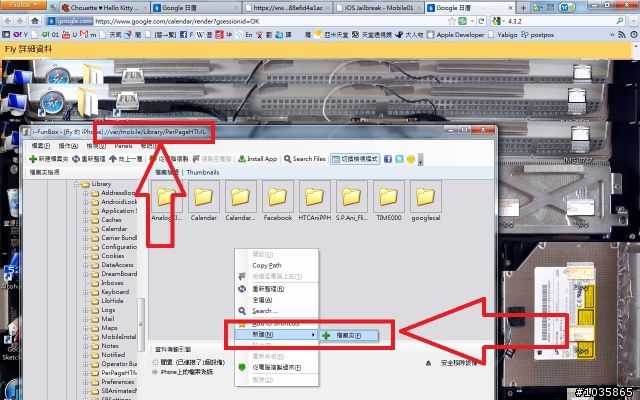This screenshot has width=640, height=400.
Task: Reload the page with the reload icon
Action: pos(482,21)
